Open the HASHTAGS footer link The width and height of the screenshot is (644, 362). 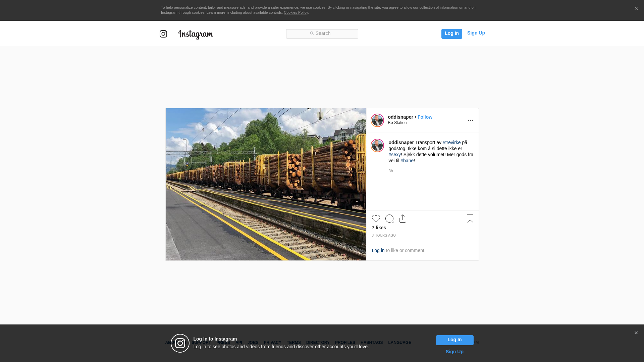[372, 343]
